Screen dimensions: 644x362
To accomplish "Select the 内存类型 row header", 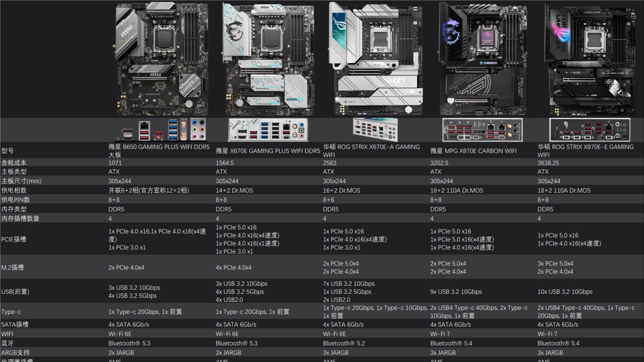I will (x=14, y=209).
